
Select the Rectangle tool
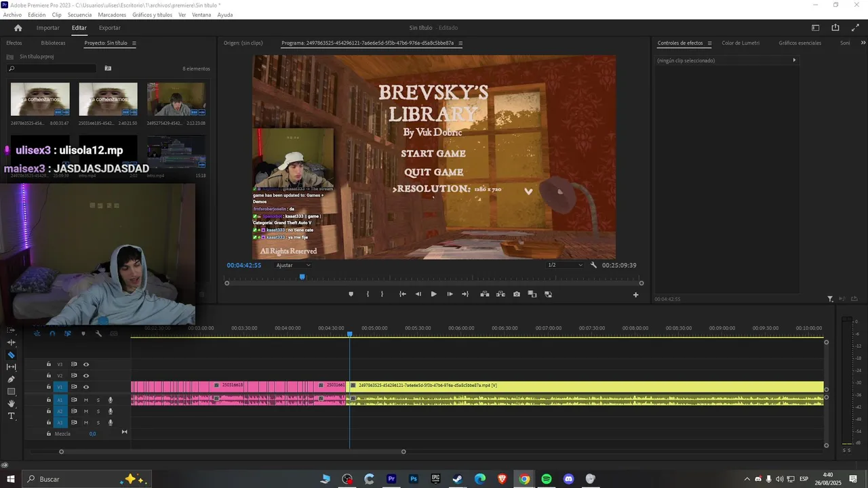(x=11, y=391)
